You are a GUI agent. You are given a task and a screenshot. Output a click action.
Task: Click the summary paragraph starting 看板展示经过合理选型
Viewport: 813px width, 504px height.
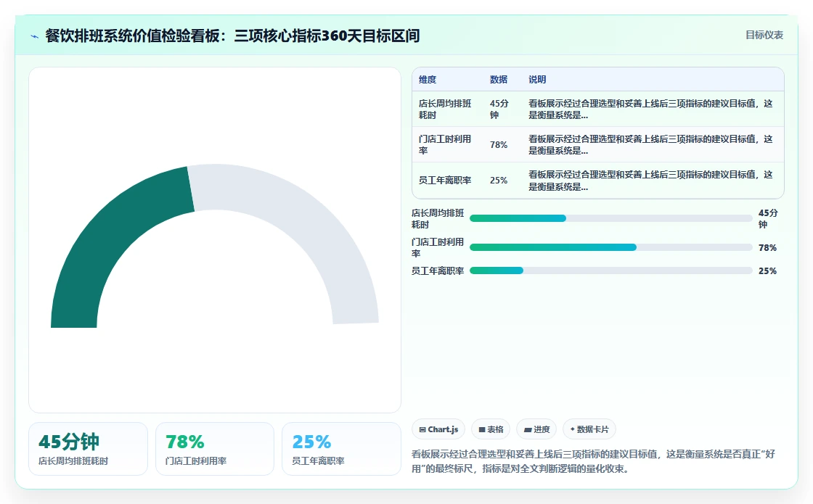coord(593,461)
